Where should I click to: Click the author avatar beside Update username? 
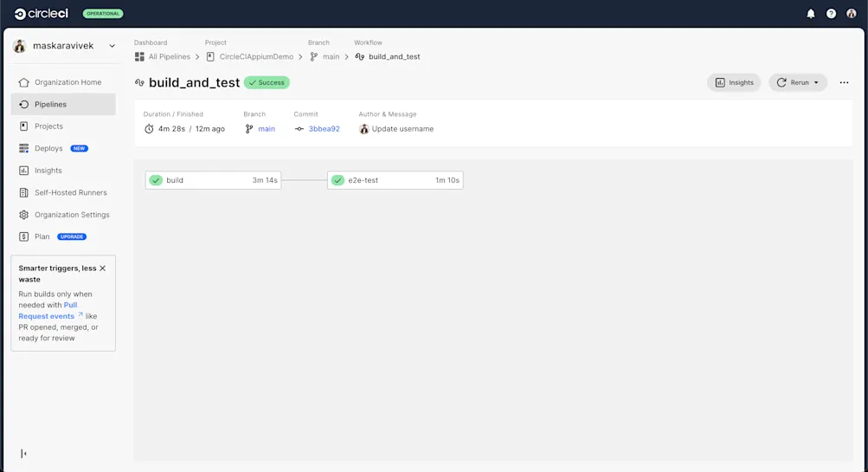pyautogui.click(x=363, y=128)
